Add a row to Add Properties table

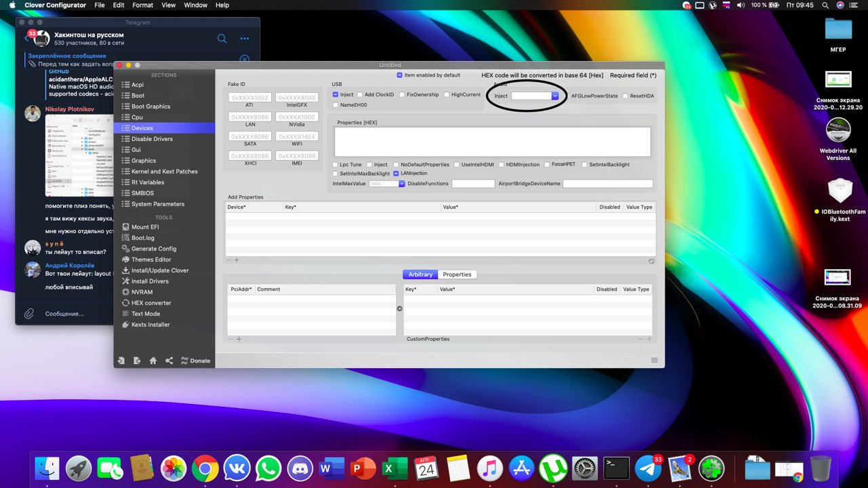(237, 260)
